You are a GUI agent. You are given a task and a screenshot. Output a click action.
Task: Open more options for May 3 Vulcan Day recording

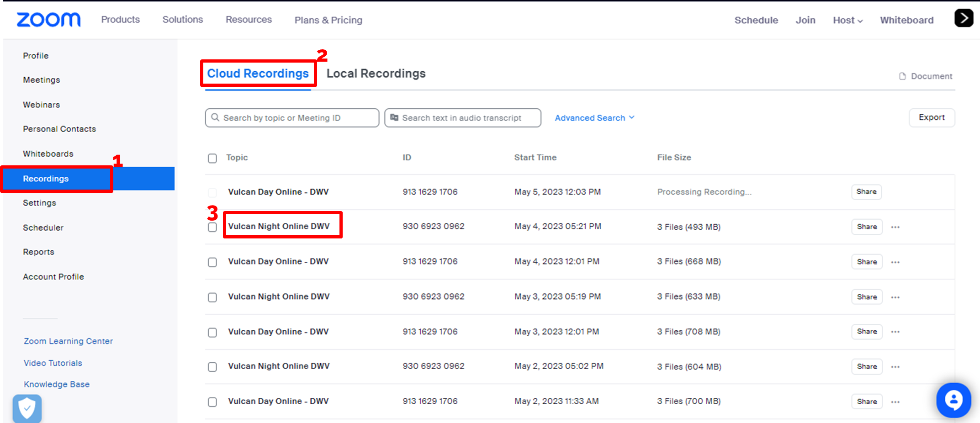(x=895, y=332)
